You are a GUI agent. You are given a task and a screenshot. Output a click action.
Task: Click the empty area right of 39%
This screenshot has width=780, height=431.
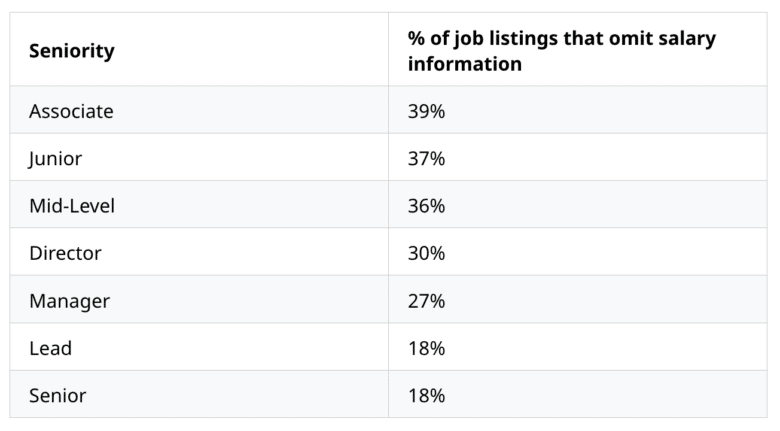(600, 112)
